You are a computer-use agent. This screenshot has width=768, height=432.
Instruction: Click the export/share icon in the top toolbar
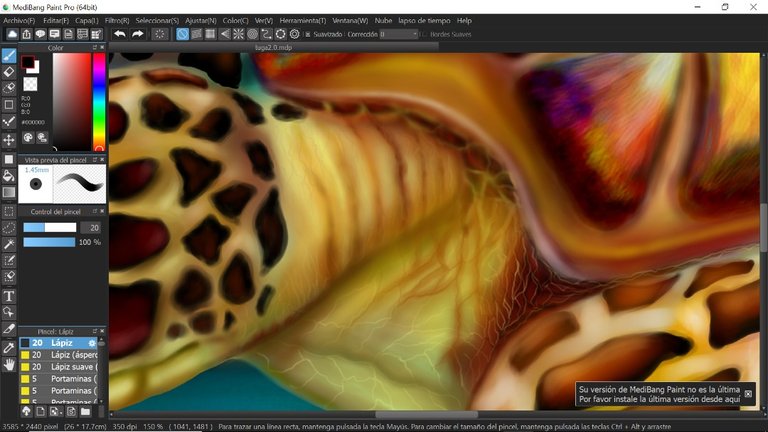[x=26, y=34]
